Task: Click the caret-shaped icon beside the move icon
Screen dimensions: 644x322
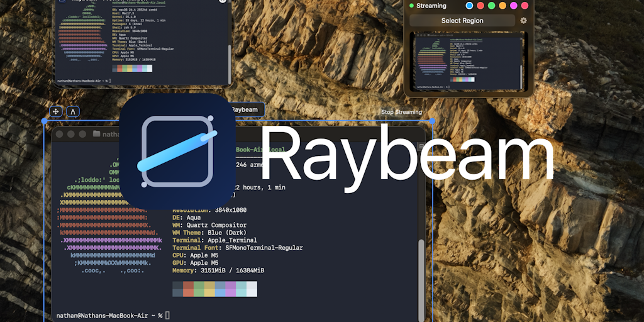Action: (x=73, y=111)
